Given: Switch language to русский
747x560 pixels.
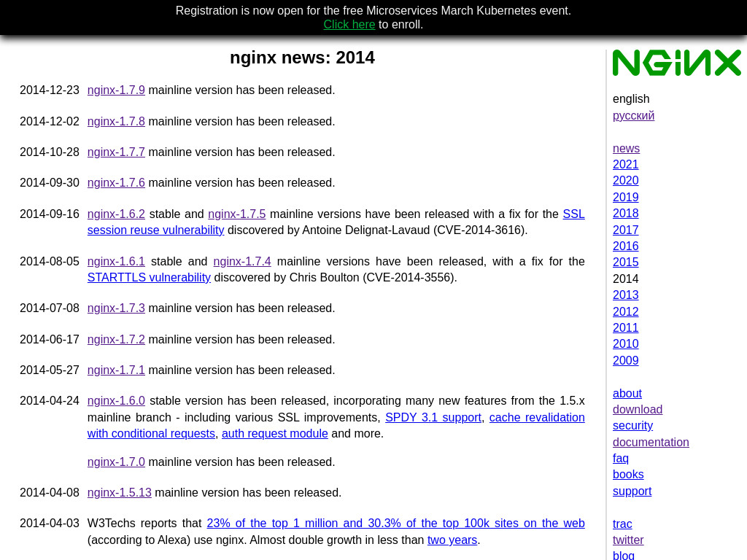Looking at the screenshot, I should 634,116.
